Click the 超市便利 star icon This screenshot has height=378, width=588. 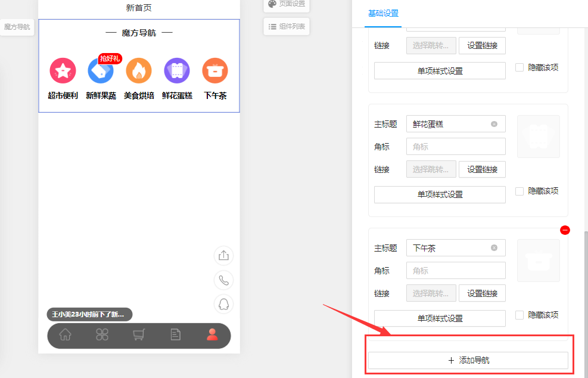click(63, 71)
